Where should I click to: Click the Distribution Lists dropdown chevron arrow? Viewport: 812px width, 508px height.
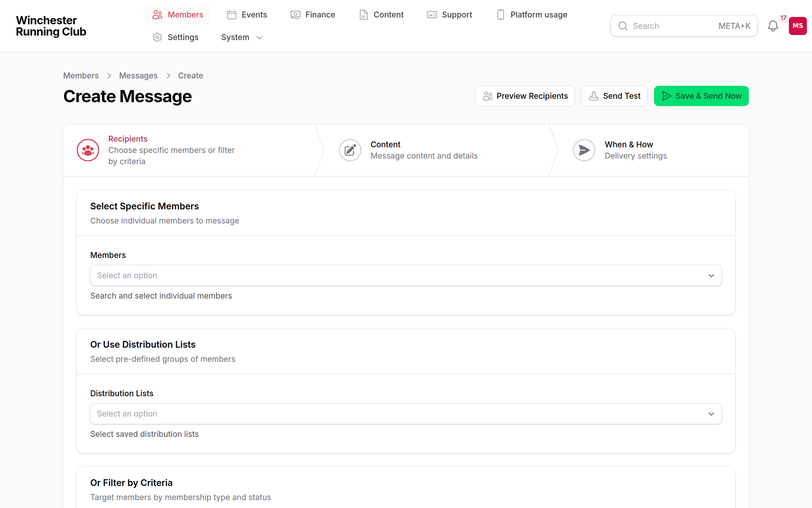coord(711,414)
